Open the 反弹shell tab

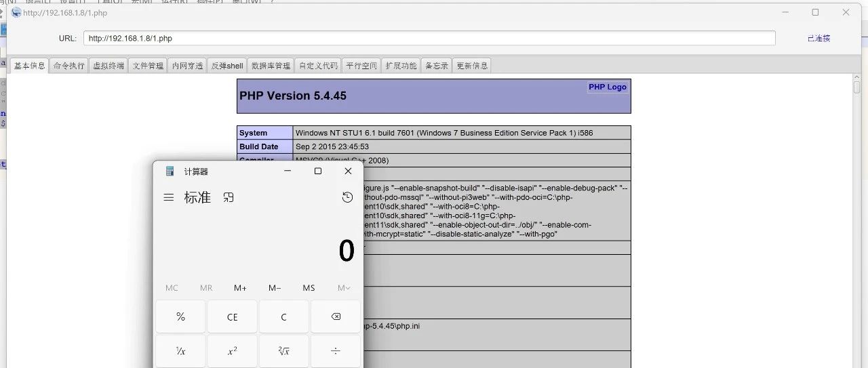coord(227,66)
